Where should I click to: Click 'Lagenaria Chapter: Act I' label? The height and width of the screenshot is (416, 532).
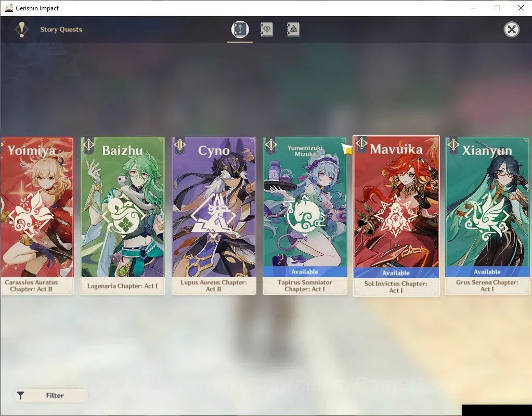coord(123,286)
